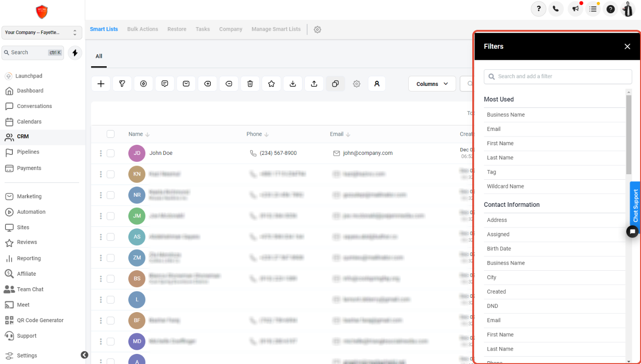Click the add to automation icon

(x=143, y=84)
